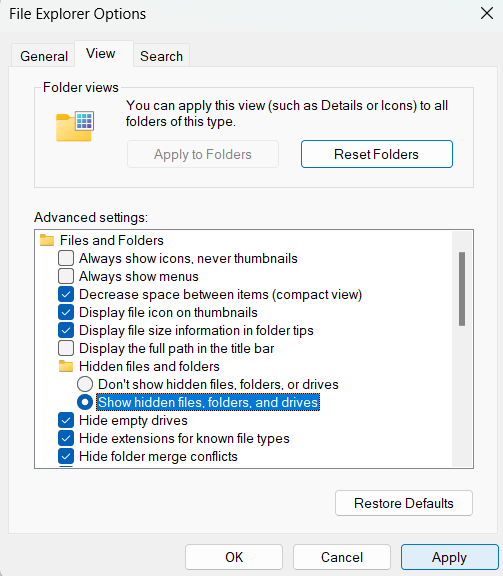Open the Search tab
503x576 pixels.
pos(161,56)
